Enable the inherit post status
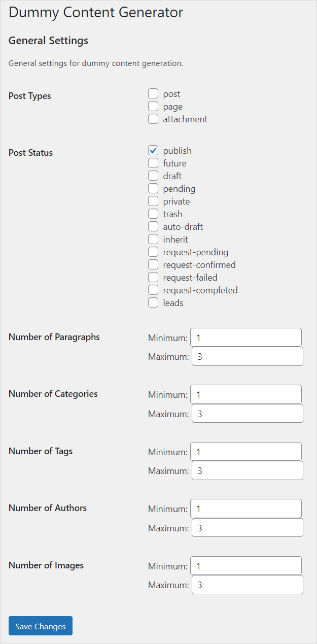This screenshot has height=644, width=317. tap(153, 239)
